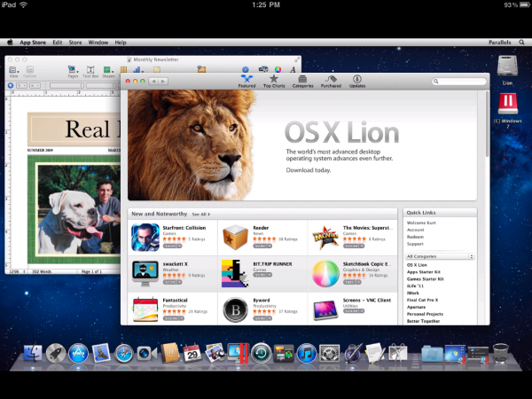Open System Preferences from the Dock
This screenshot has width=532, height=399.
[x=330, y=353]
